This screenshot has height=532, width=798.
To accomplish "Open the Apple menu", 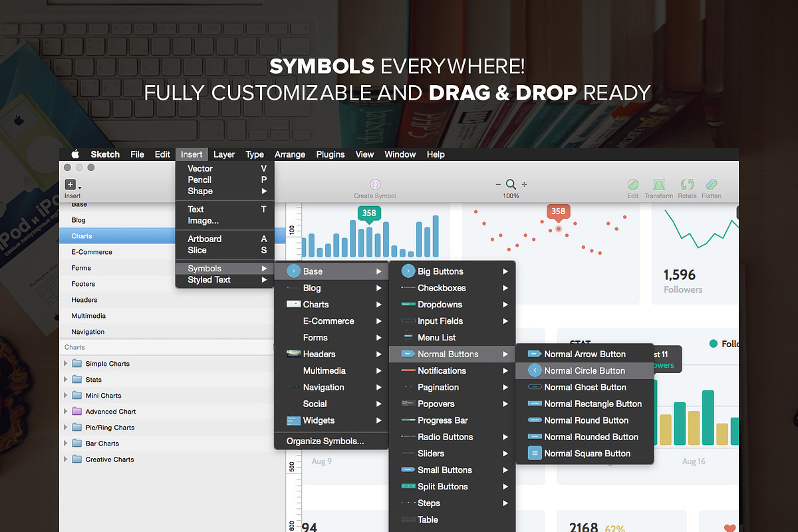I will (x=75, y=154).
